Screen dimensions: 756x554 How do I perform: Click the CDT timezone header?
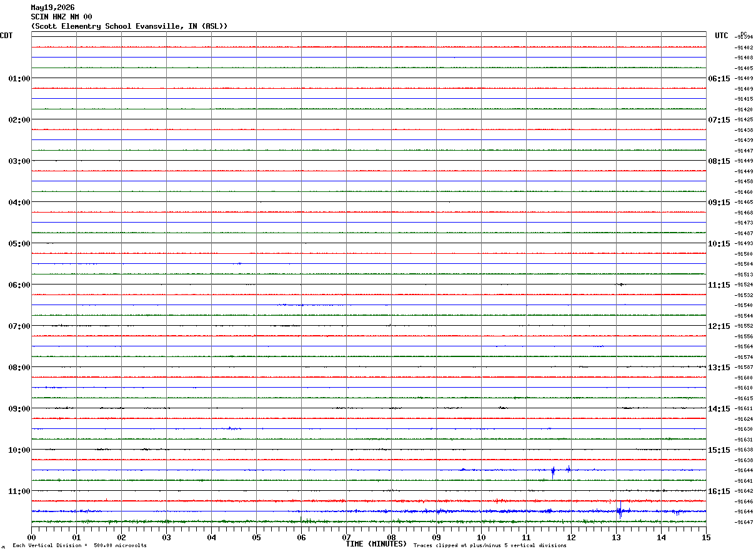(6, 36)
